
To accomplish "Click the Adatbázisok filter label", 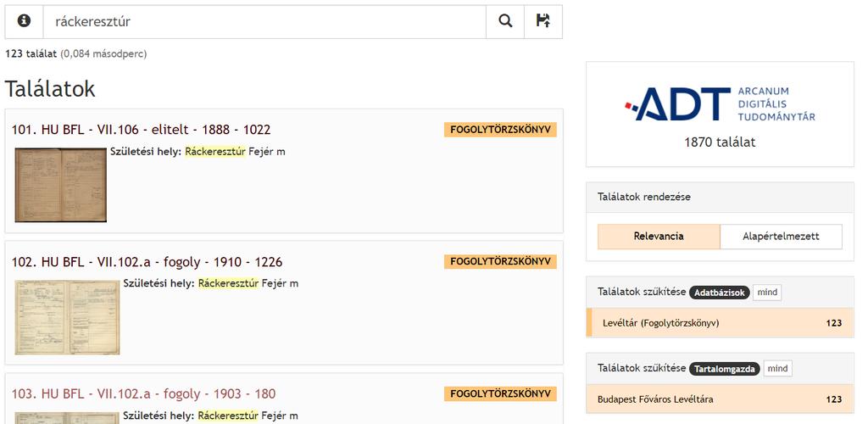I will click(x=719, y=293).
